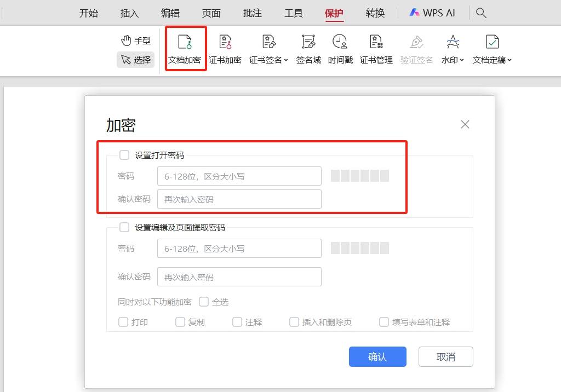The image size is (561, 392).
Task: Close the 加密 dialog with X
Action: (465, 124)
